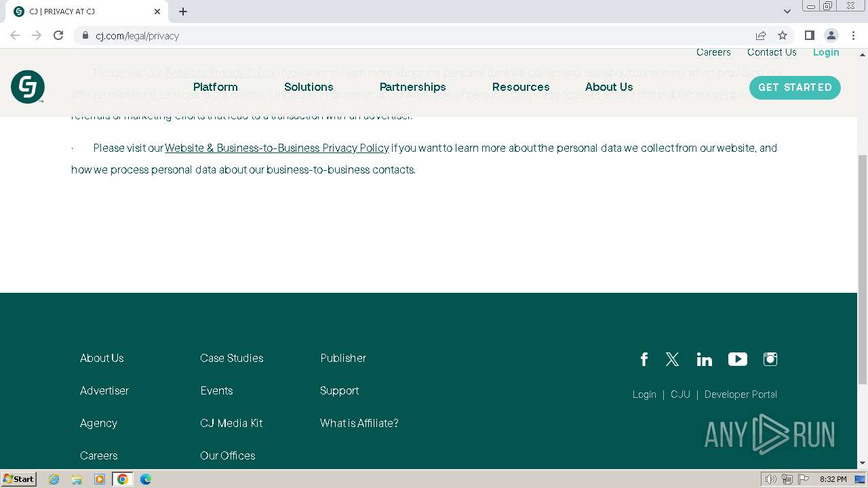Screen dimensions: 868x488
Task: Open Contact Us link
Action: coord(772,52)
